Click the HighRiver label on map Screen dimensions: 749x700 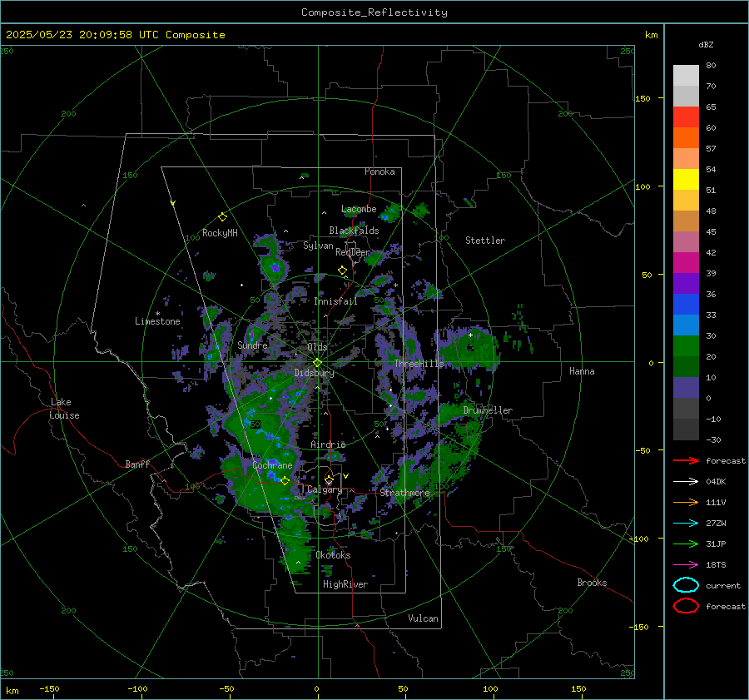pyautogui.click(x=345, y=584)
